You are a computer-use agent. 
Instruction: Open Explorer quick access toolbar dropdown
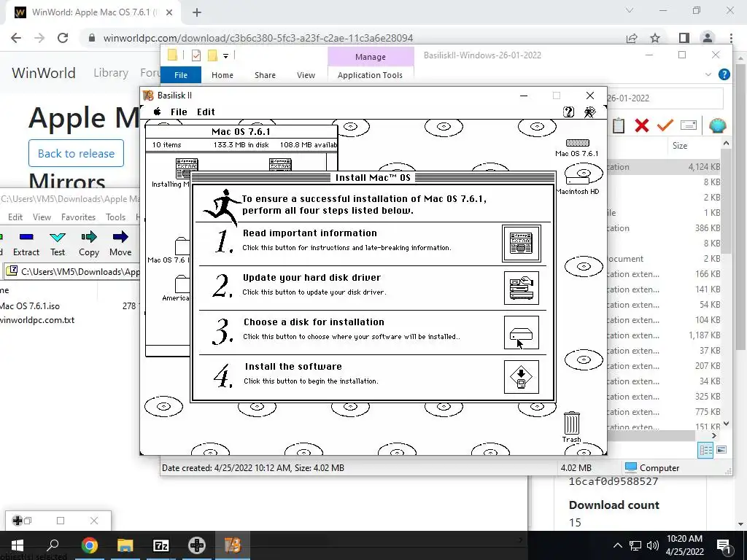click(x=226, y=55)
